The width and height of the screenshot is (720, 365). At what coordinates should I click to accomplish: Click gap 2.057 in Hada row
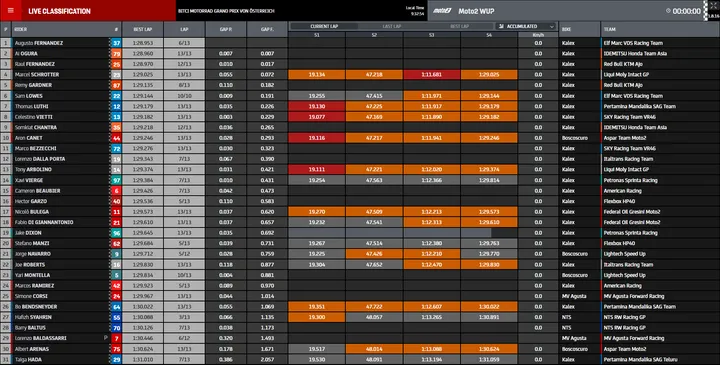[267, 359]
